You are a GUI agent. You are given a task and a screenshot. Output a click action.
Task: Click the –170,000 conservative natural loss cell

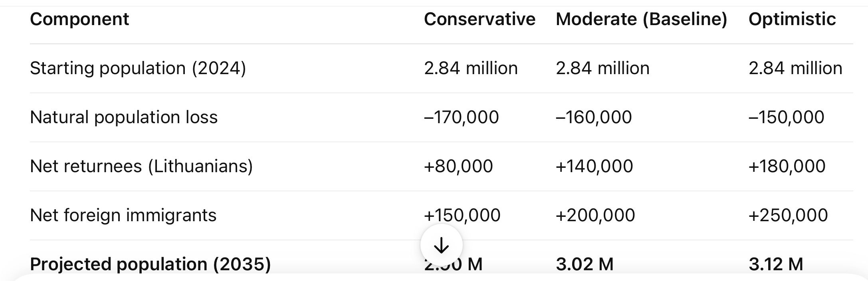461,117
